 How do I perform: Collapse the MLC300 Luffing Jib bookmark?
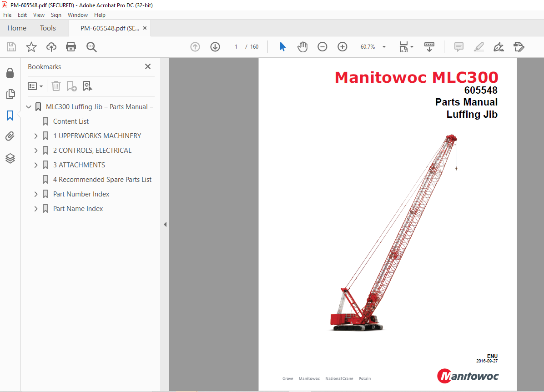[x=29, y=107]
